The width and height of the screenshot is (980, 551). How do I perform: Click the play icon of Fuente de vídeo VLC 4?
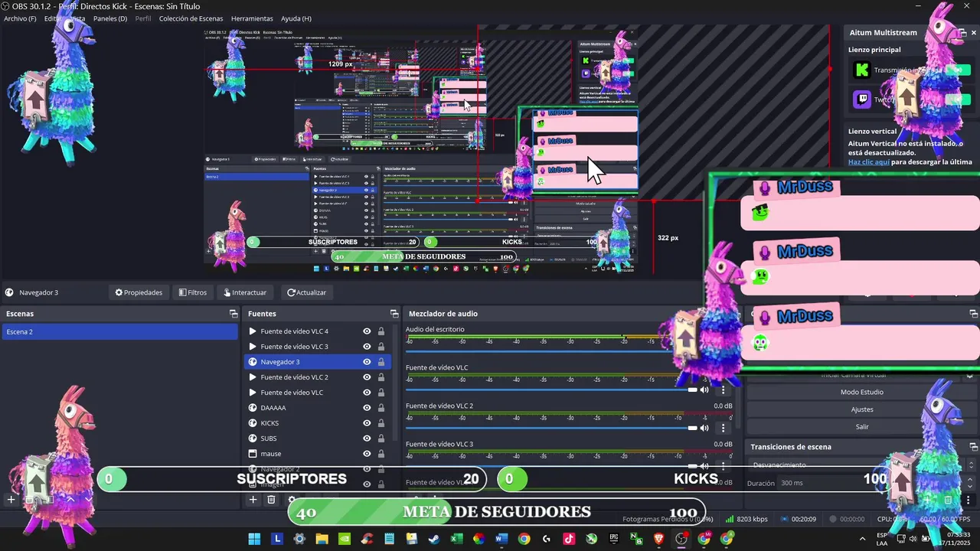(253, 331)
